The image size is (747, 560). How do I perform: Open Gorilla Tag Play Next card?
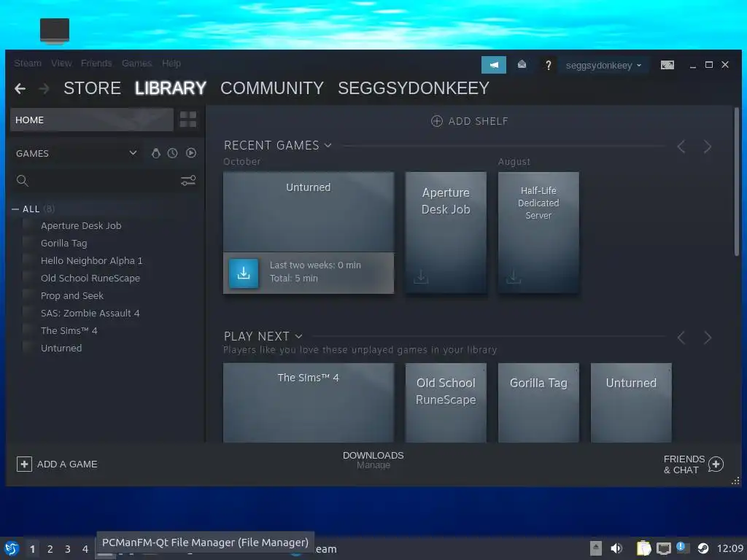click(538, 402)
